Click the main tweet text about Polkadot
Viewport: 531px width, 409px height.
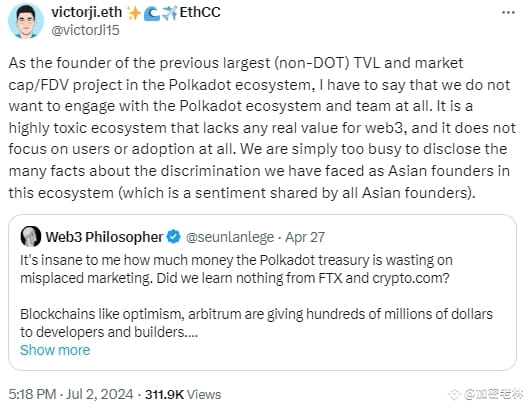click(x=262, y=128)
